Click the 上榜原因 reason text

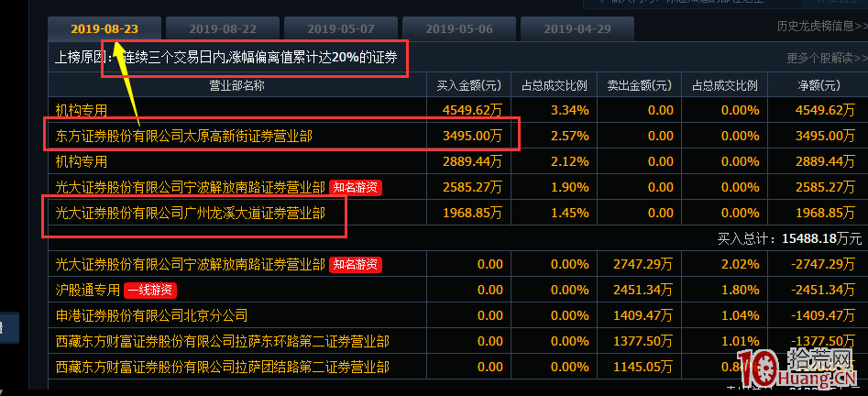[225, 58]
